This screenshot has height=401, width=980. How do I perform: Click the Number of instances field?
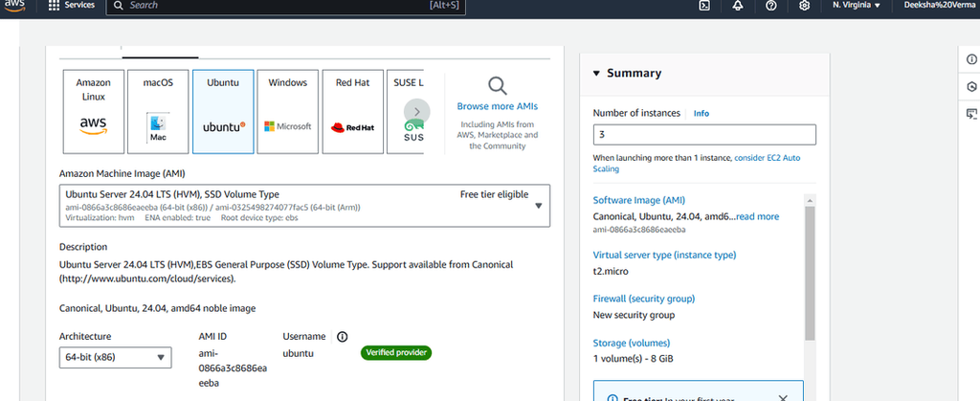pyautogui.click(x=704, y=135)
